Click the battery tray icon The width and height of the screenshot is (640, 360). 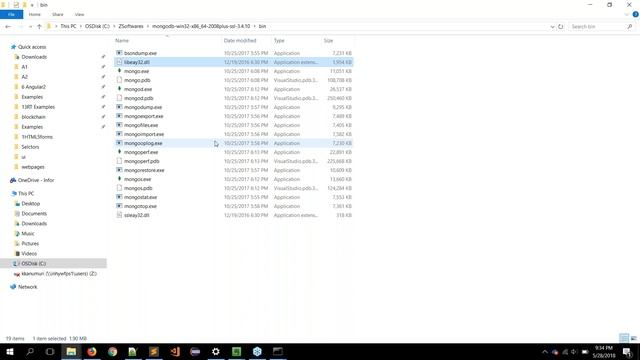[x=584, y=352]
